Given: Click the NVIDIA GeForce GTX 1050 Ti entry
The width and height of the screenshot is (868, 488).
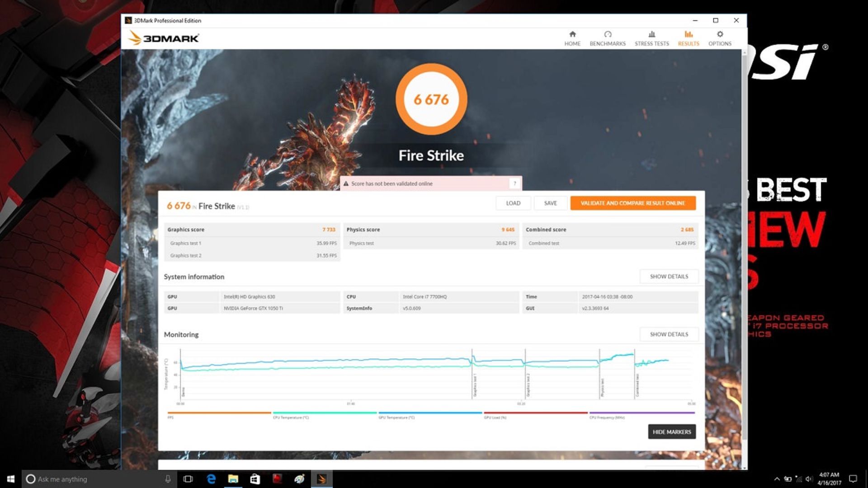Looking at the screenshot, I should 253,309.
